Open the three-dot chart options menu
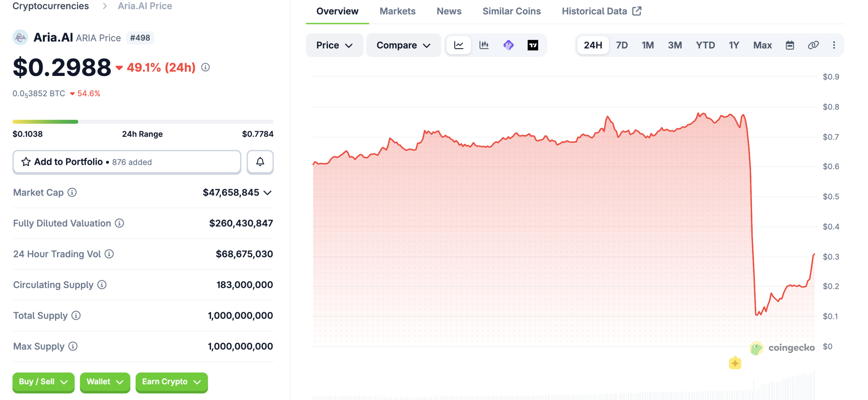The height and width of the screenshot is (400, 868). coord(833,45)
